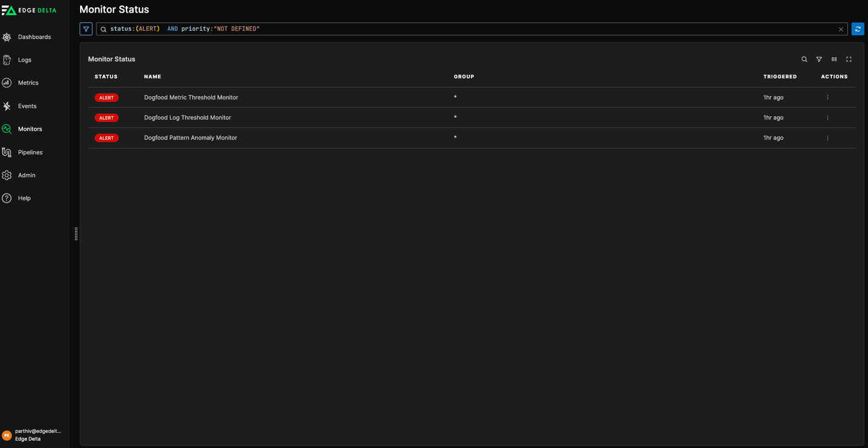The image size is (868, 448).
Task: Click the search icon in Monitor Status panel
Action: tap(804, 59)
